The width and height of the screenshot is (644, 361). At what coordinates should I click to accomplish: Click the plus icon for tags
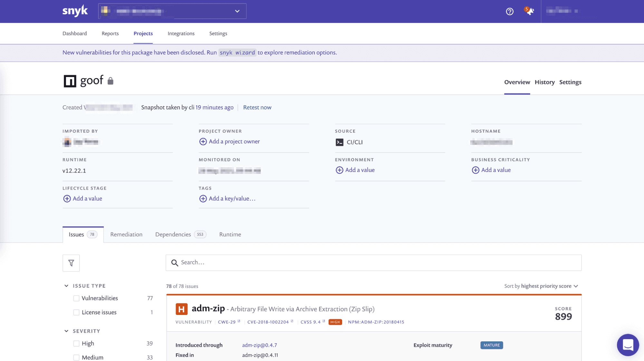203,199
